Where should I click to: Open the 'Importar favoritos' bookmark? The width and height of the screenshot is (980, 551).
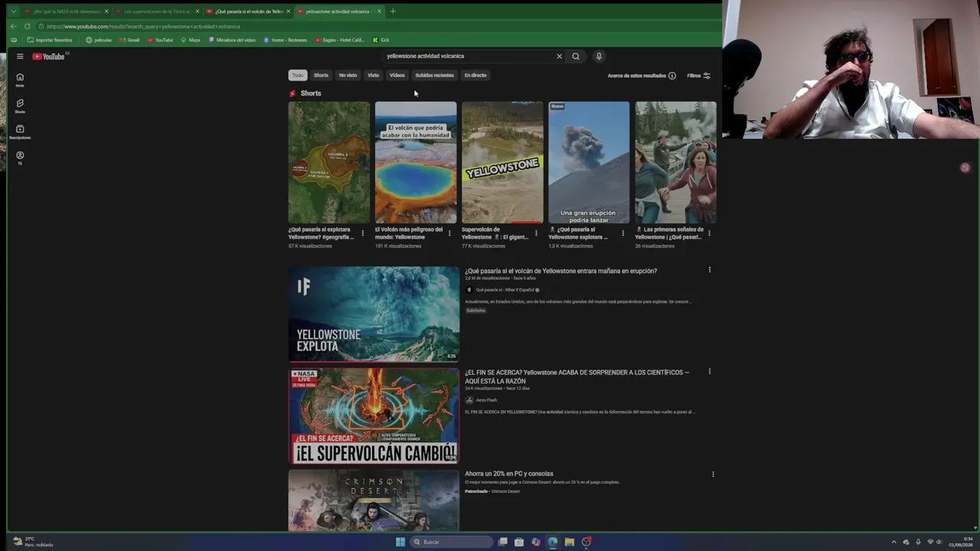(x=49, y=40)
